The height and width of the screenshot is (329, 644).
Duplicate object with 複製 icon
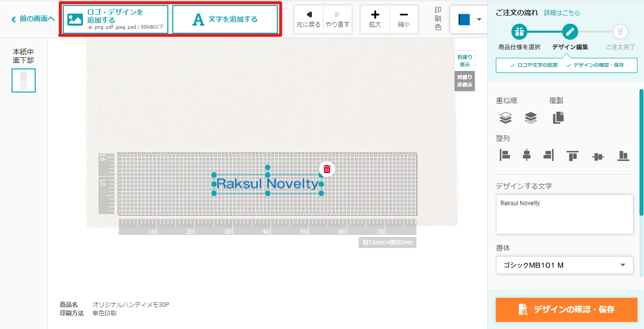click(558, 118)
